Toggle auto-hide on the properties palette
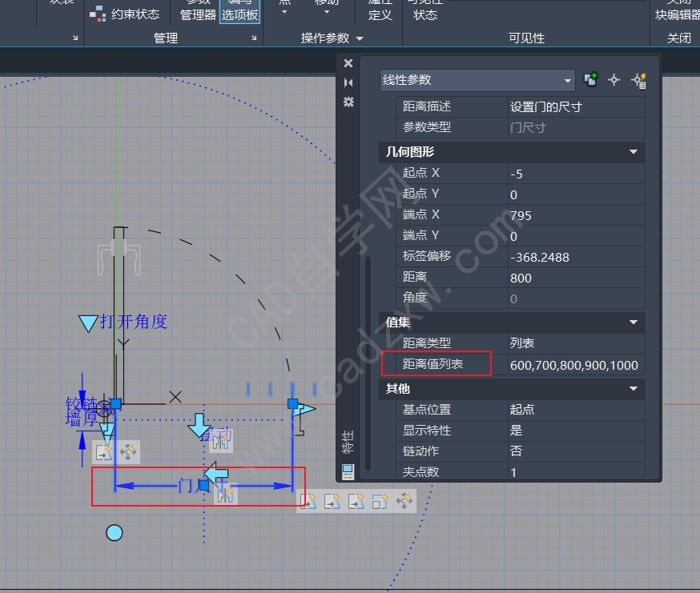 (x=348, y=82)
